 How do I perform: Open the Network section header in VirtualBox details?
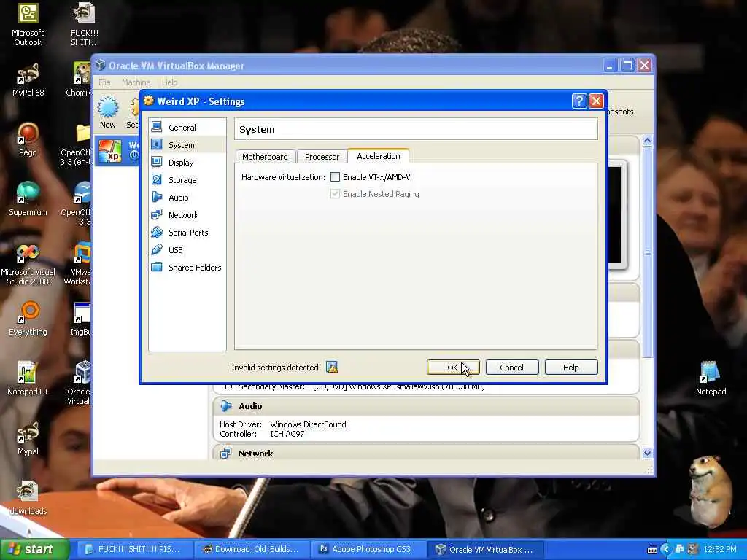click(426, 453)
